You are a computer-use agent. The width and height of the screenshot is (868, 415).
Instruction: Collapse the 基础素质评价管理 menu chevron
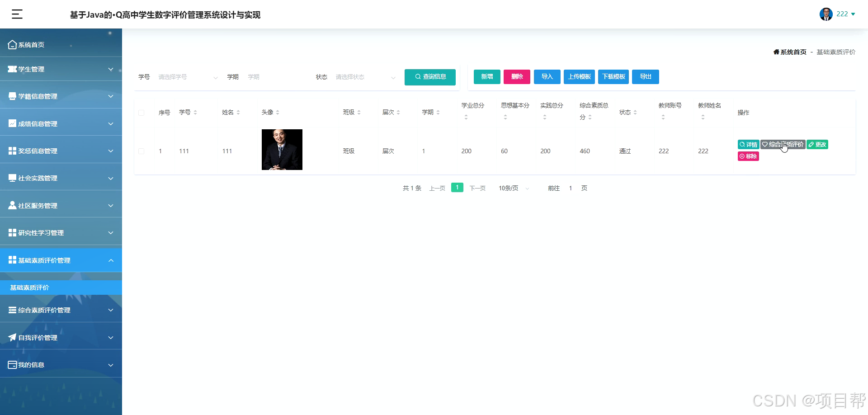point(111,260)
